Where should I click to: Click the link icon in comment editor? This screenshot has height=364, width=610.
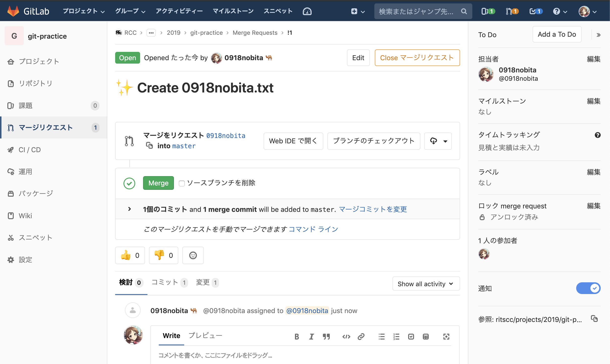click(x=362, y=336)
